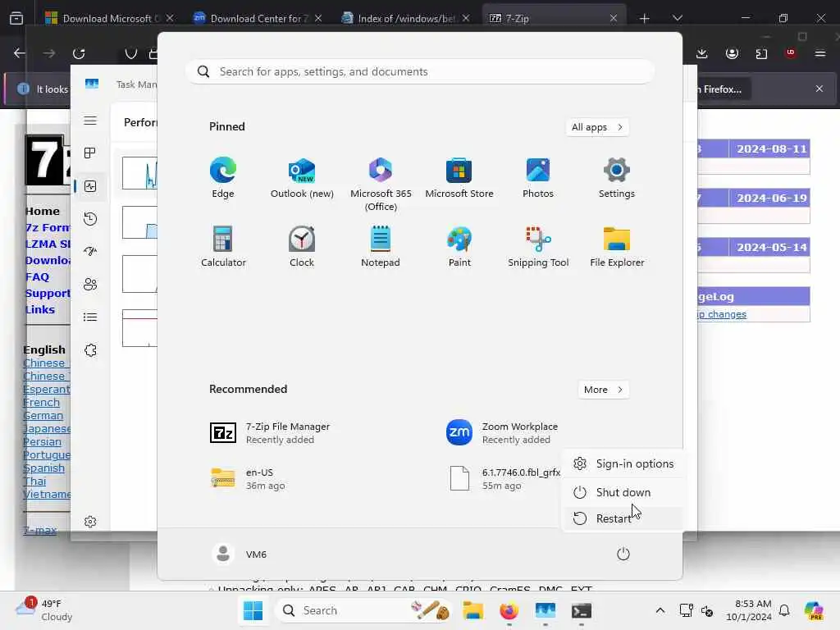Dismiss the Firefox notification bar
The height and width of the screenshot is (630, 840).
coord(819,89)
